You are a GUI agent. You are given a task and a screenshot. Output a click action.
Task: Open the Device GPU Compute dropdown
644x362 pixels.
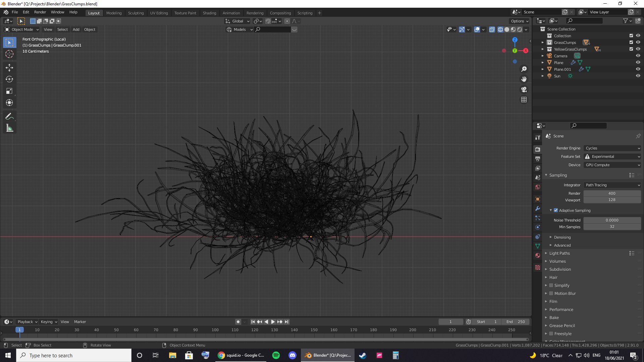click(x=612, y=165)
